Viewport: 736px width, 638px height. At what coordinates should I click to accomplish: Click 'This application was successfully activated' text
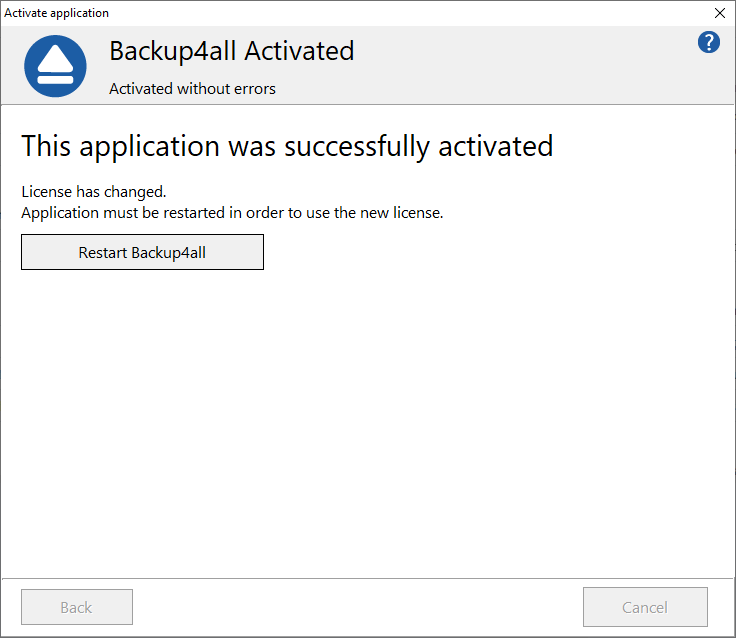click(x=287, y=146)
